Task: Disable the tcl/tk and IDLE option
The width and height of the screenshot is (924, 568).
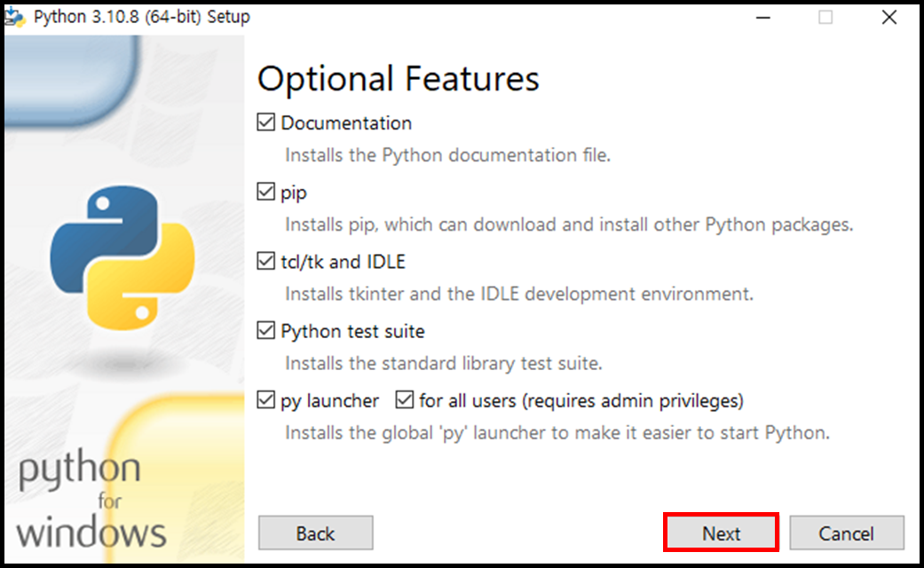Action: pyautogui.click(x=265, y=261)
